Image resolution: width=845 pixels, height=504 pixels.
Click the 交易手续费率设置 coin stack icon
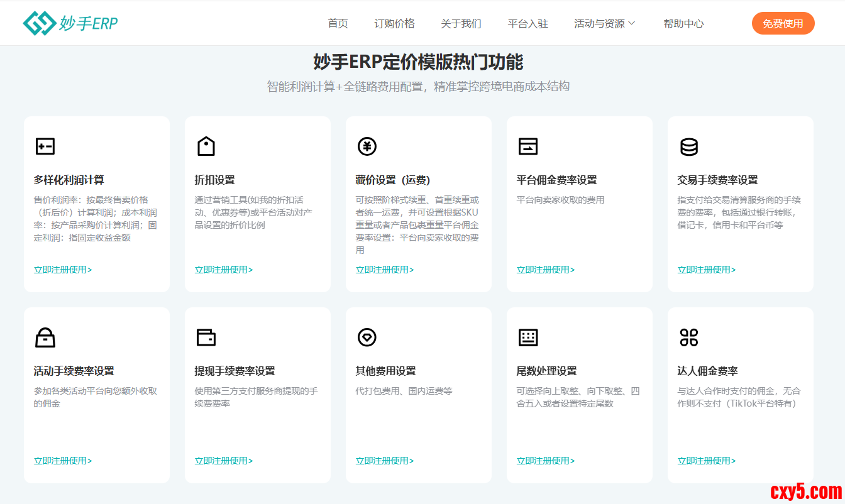(689, 146)
